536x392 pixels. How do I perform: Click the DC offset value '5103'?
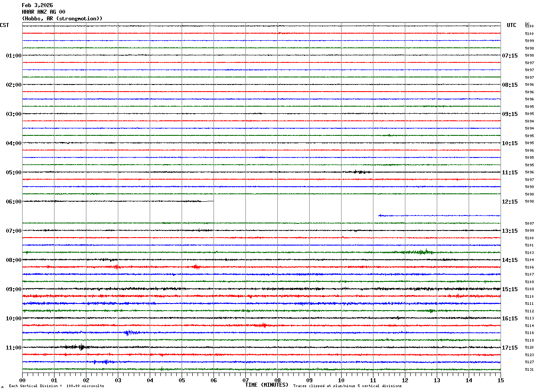pos(529,253)
